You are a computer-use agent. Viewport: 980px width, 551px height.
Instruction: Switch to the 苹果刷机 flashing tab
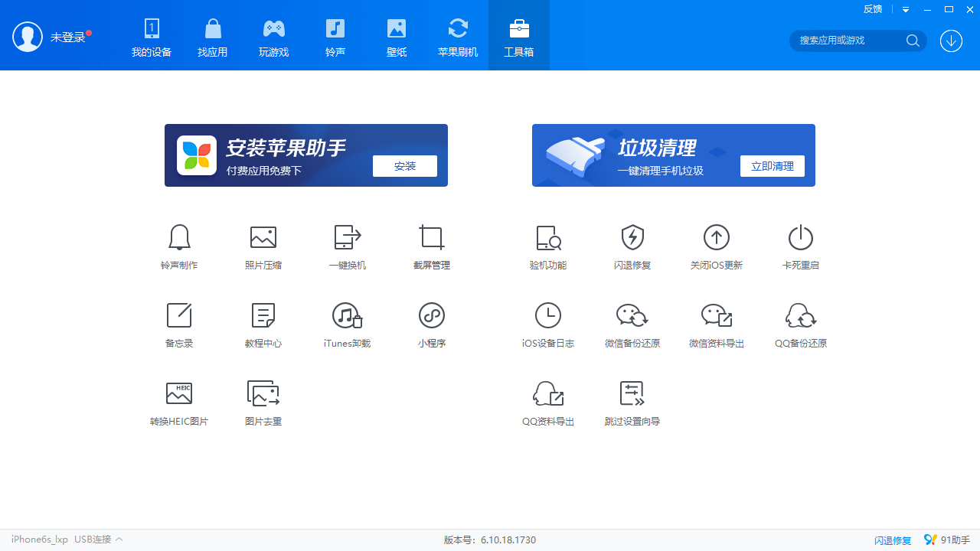[x=458, y=37]
